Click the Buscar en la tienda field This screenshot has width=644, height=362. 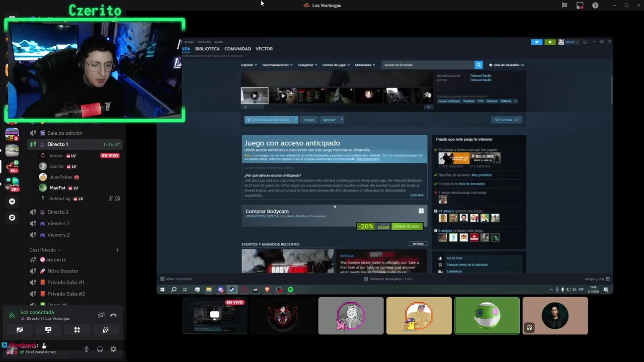coord(428,65)
